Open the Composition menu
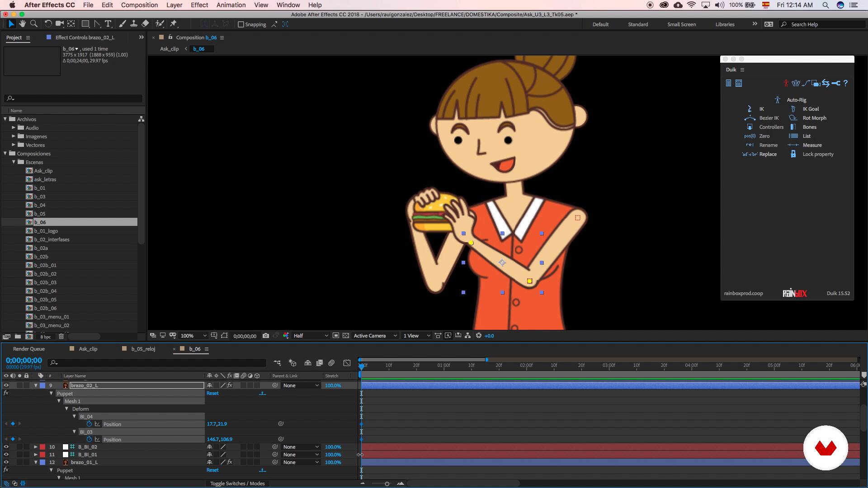The image size is (868, 488). (139, 5)
